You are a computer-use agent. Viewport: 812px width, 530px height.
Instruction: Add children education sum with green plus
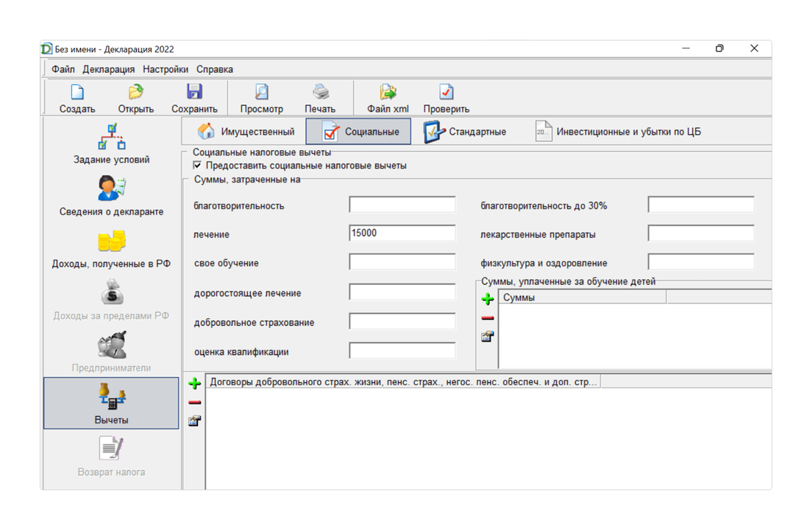[488, 299]
